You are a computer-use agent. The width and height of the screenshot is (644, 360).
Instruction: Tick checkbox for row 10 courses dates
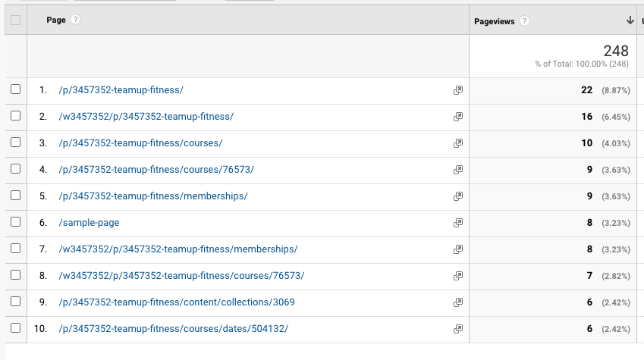(x=16, y=329)
